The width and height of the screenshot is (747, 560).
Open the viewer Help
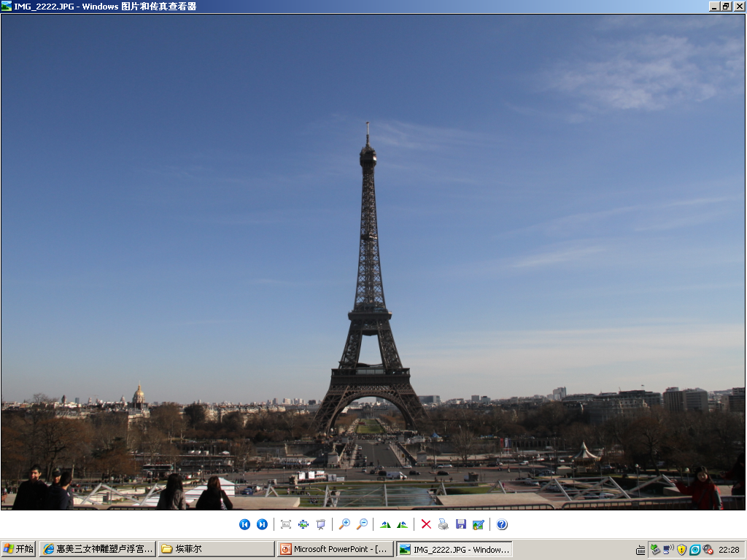(x=501, y=524)
